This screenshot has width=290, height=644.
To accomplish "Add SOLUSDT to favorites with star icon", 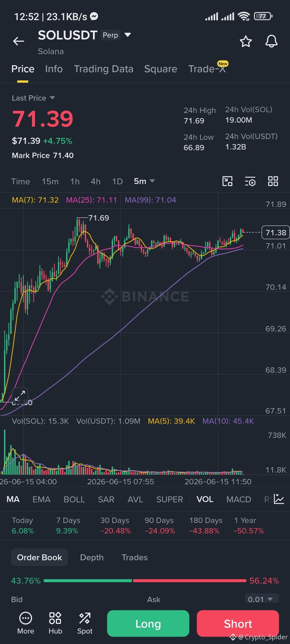I will [x=245, y=41].
